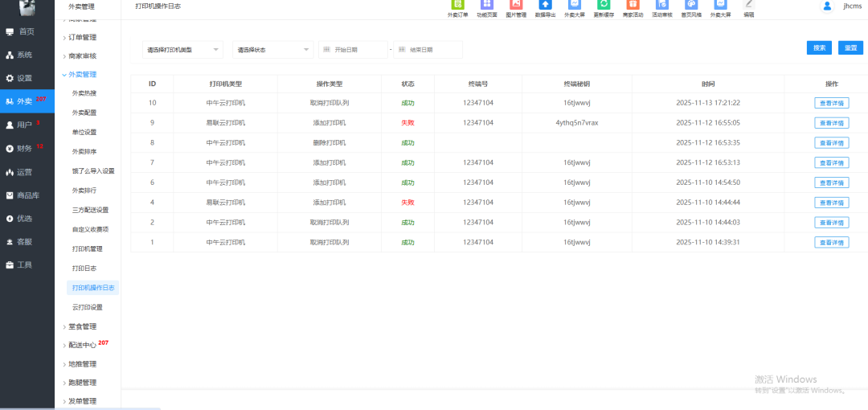Select 云打印设置 from the submenu
868x410 pixels.
point(88,307)
